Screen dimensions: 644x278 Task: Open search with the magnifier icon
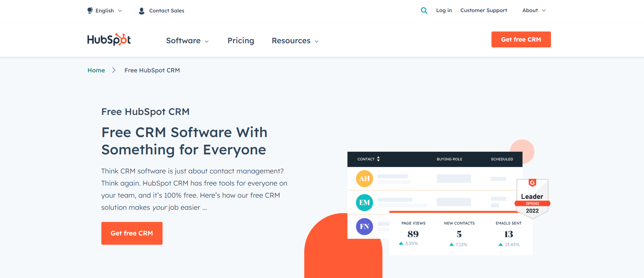[424, 11]
